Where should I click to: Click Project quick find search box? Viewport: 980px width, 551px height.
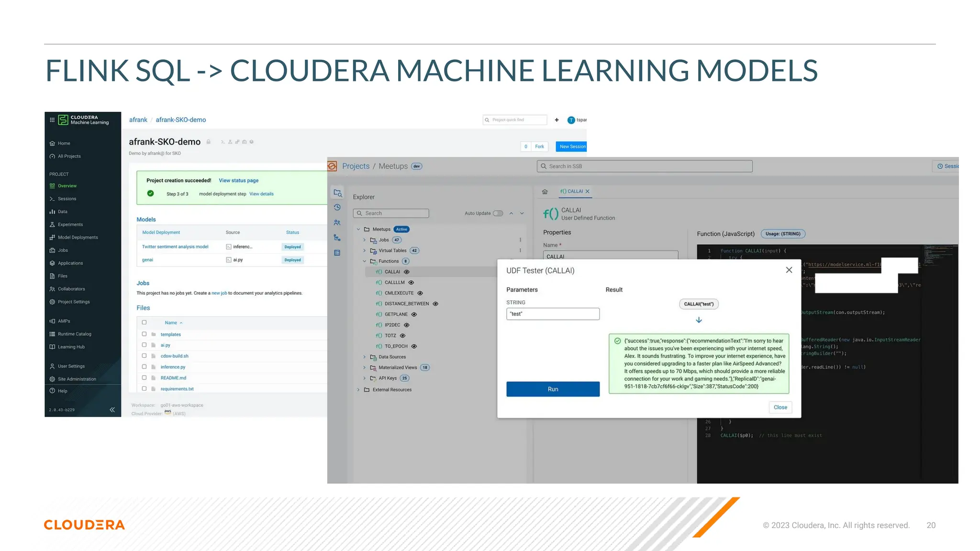[514, 120]
